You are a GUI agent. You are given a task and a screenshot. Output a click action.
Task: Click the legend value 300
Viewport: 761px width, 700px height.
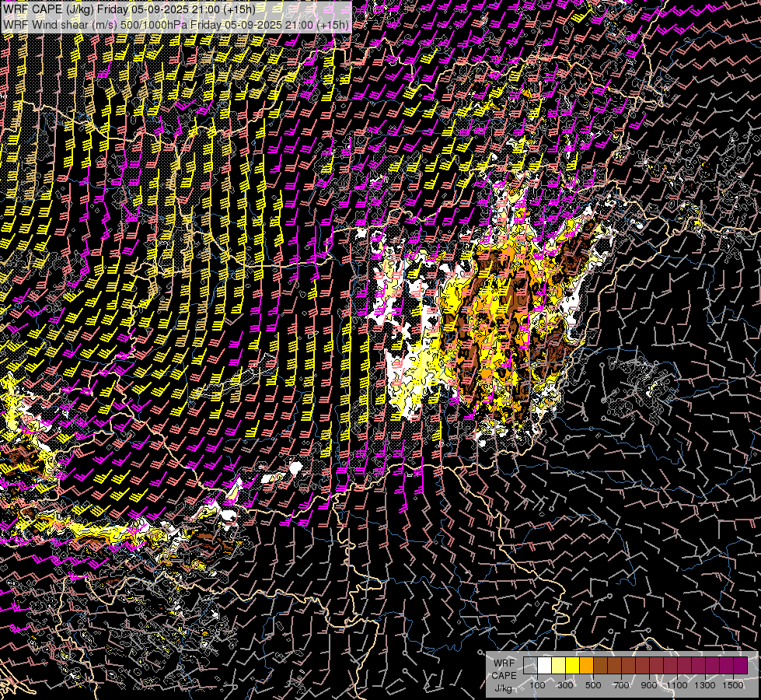click(565, 685)
